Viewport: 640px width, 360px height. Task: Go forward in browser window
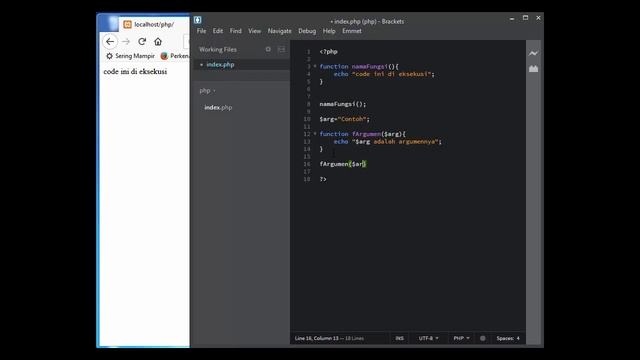pyautogui.click(x=126, y=42)
